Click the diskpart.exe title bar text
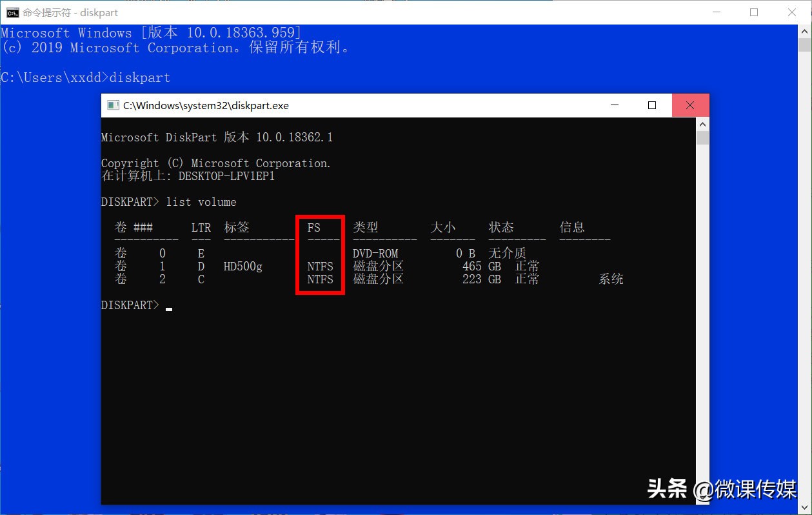 206,106
